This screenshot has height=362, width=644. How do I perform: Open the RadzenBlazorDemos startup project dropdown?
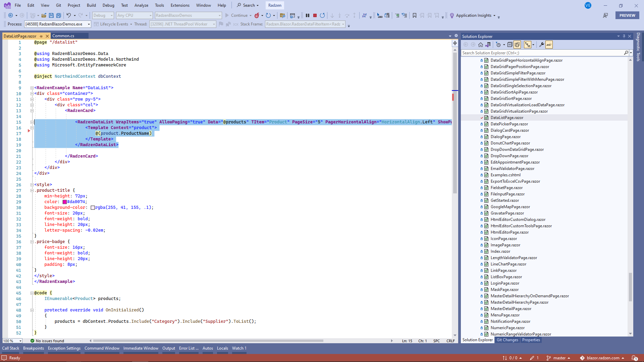point(188,15)
